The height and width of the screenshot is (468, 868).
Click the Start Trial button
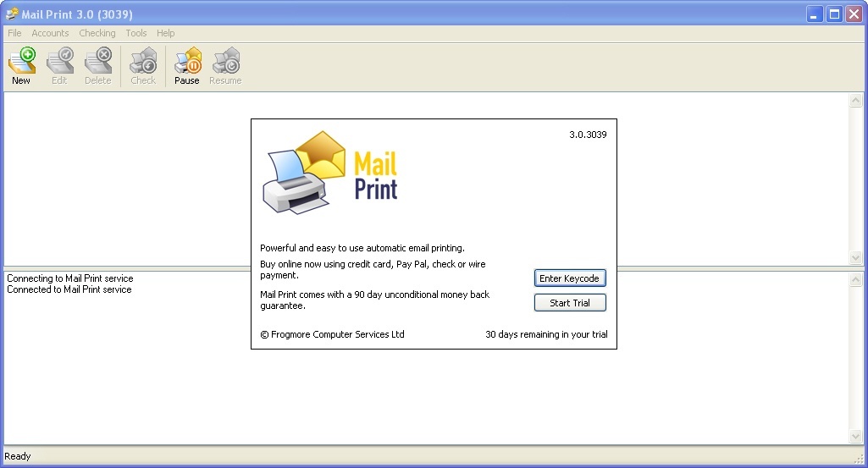click(x=570, y=303)
